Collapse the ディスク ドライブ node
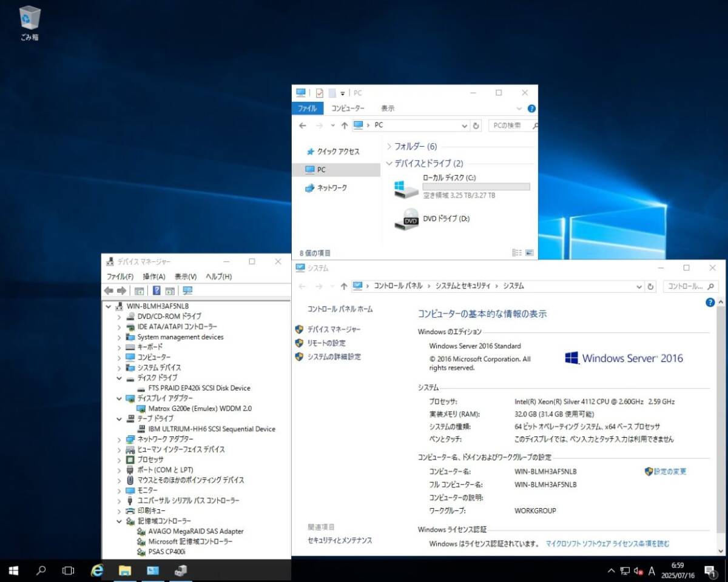 click(x=119, y=378)
